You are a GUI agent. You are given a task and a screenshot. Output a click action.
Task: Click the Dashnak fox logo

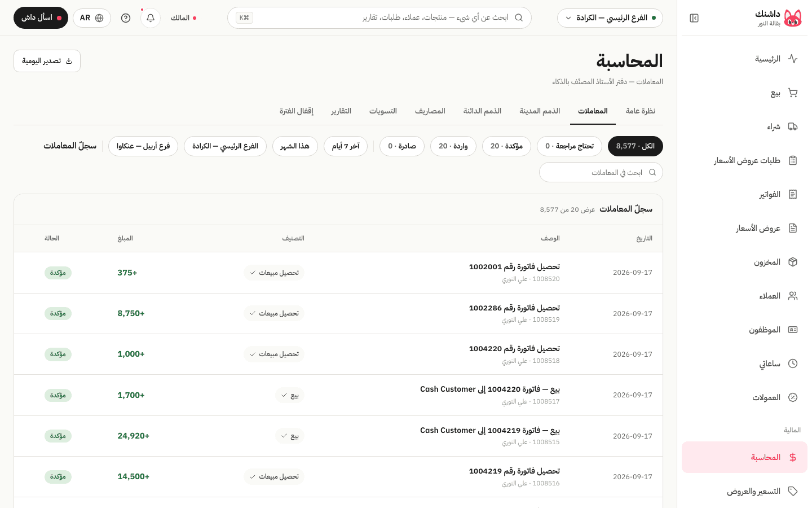(793, 18)
